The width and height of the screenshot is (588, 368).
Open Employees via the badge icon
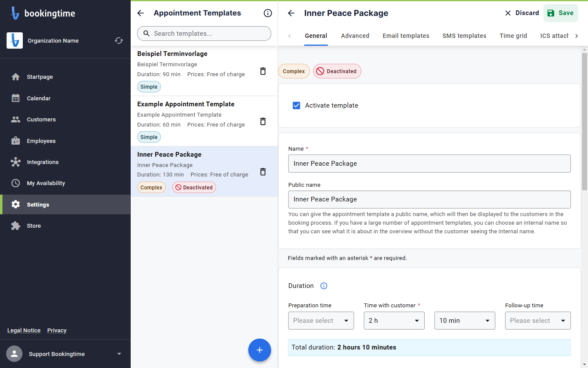click(x=15, y=141)
